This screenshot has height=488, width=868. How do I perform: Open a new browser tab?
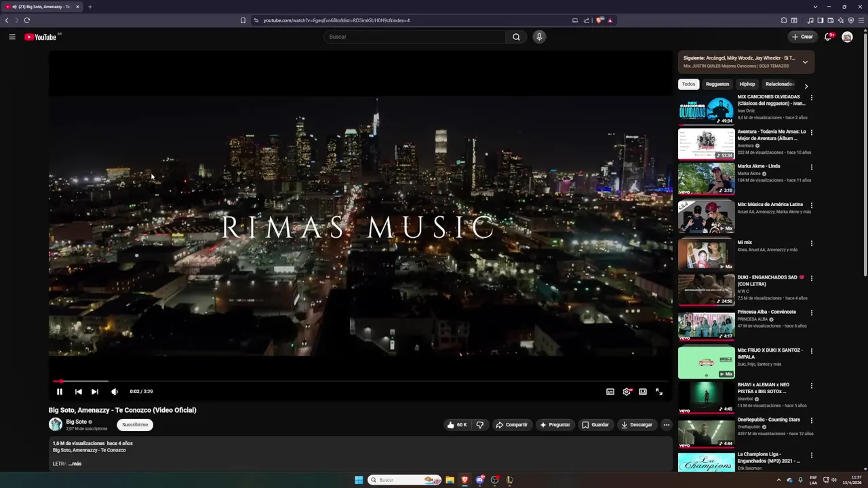tap(90, 7)
